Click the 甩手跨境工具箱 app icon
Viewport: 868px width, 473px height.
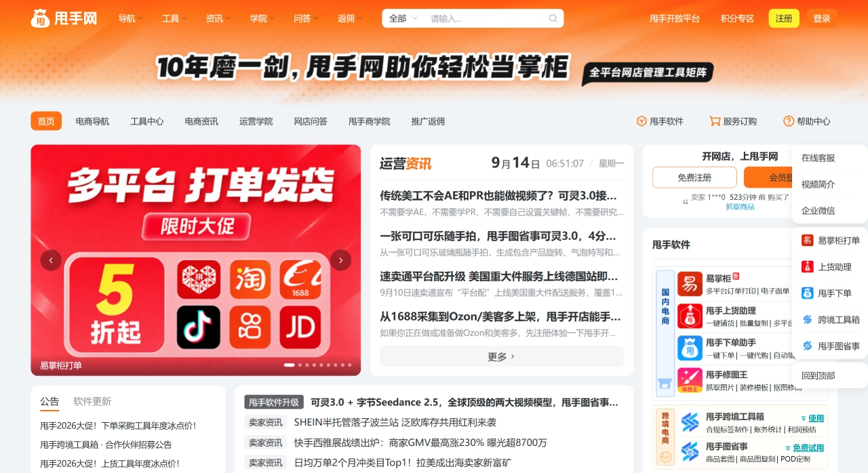[x=690, y=423]
